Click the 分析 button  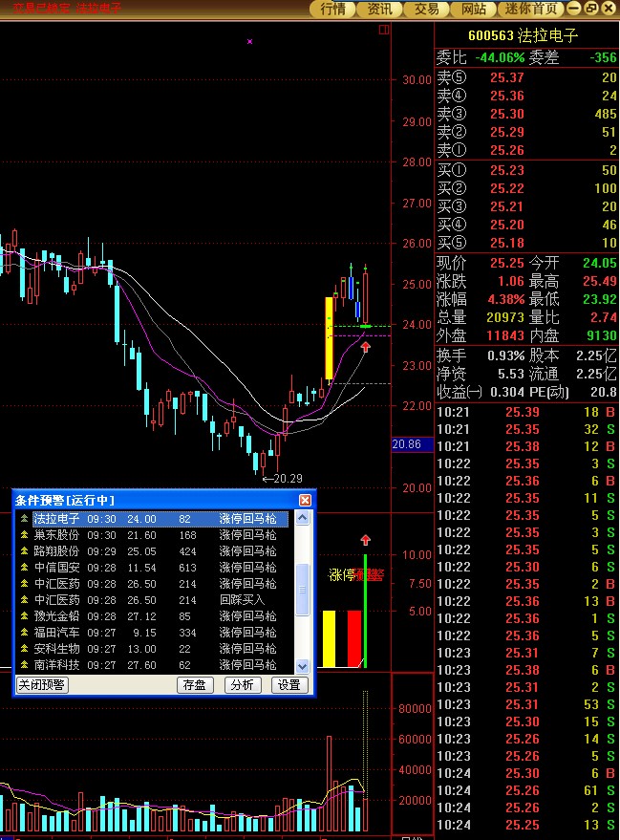243,684
